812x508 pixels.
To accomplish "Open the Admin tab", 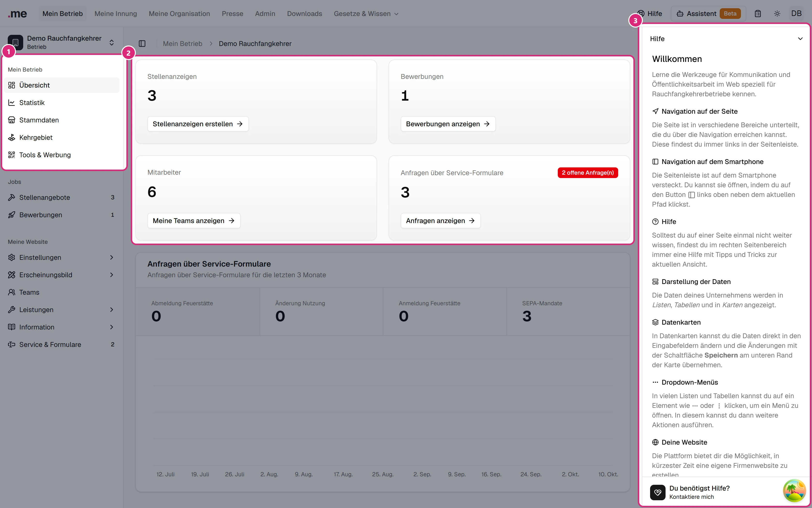I will [265, 14].
